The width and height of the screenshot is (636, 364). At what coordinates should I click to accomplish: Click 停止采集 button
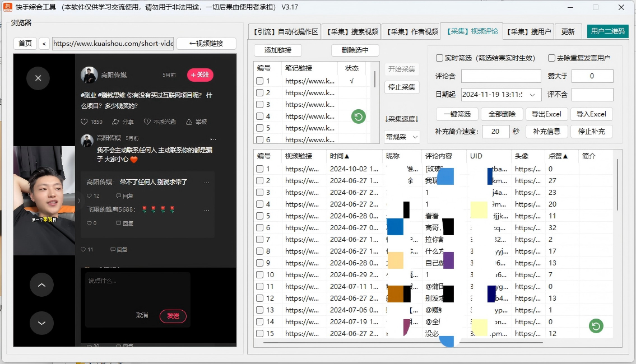pos(402,87)
